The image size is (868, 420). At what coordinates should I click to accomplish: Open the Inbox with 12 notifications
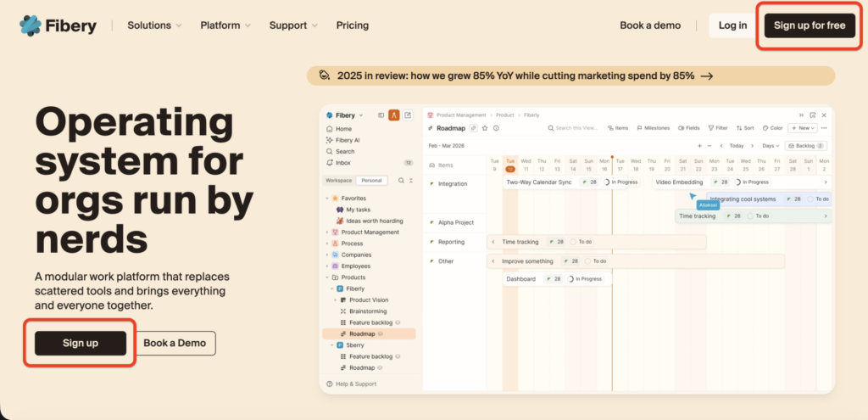coord(368,163)
